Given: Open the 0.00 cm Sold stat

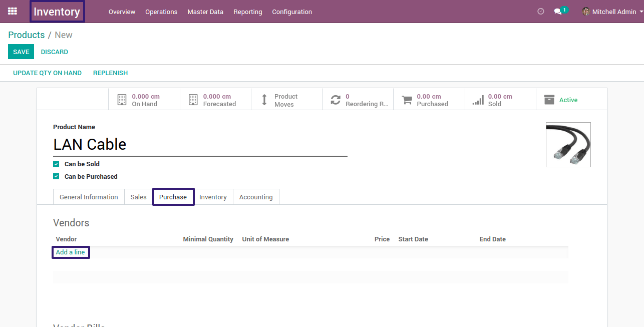Looking at the screenshot, I should (500, 100).
